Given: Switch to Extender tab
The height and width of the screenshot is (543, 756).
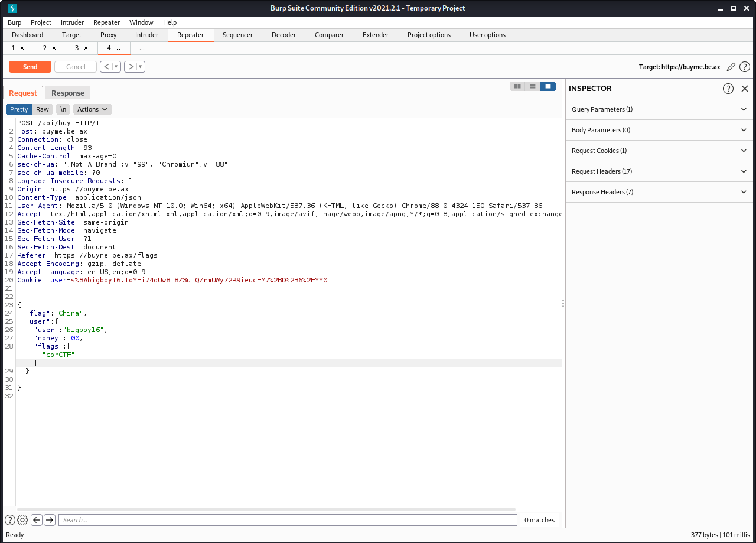Looking at the screenshot, I should tap(376, 35).
